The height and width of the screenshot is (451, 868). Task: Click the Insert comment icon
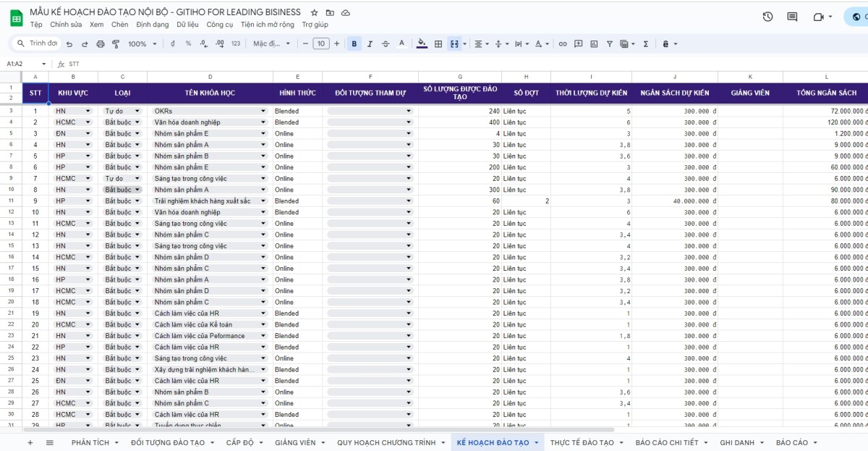(x=579, y=44)
